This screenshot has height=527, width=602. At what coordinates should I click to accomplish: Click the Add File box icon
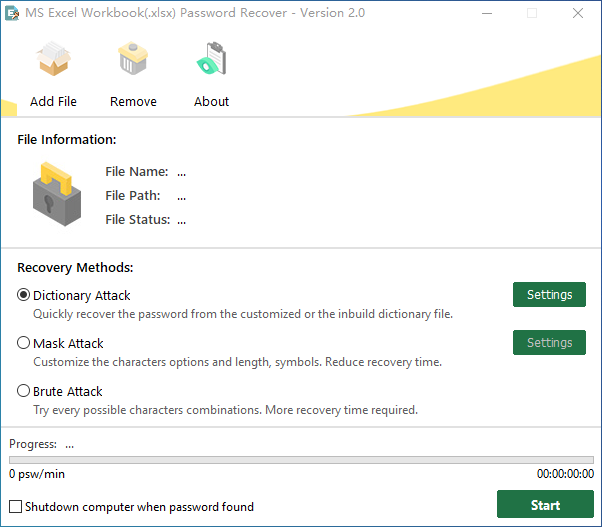[53, 58]
